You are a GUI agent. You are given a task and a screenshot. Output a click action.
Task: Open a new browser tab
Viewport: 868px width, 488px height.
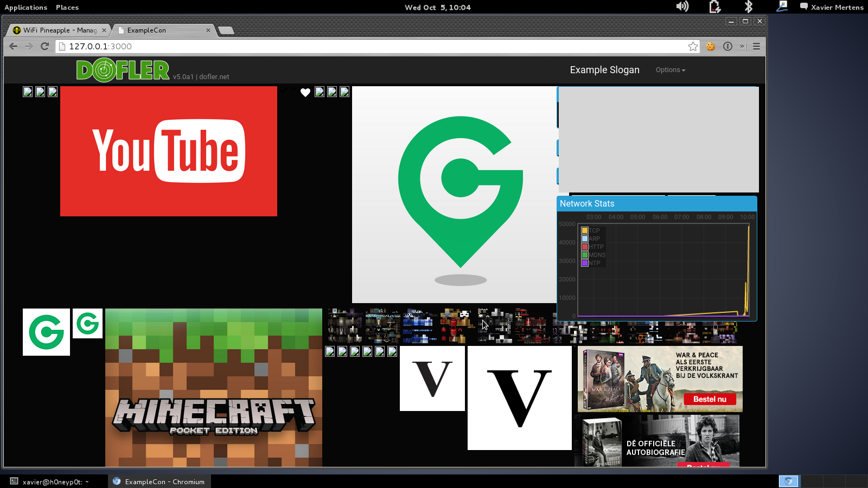coord(226,30)
